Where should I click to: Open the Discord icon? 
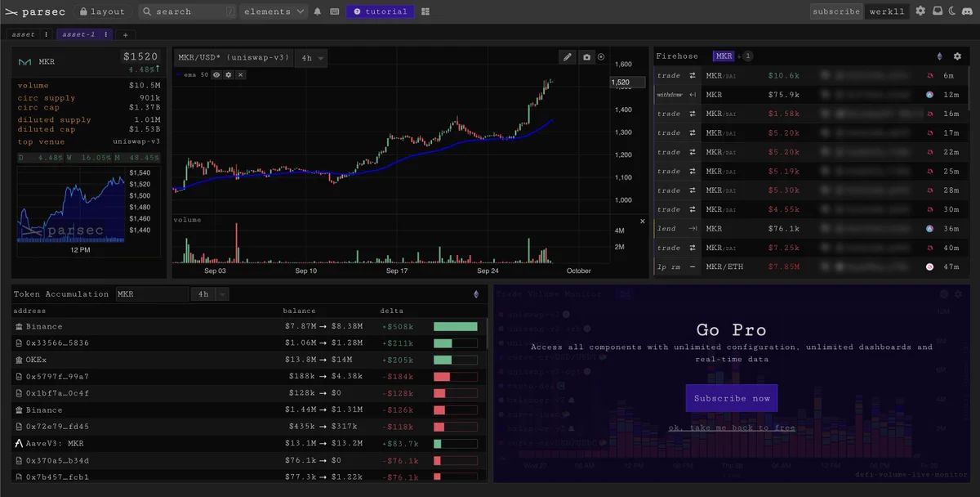coord(967,11)
